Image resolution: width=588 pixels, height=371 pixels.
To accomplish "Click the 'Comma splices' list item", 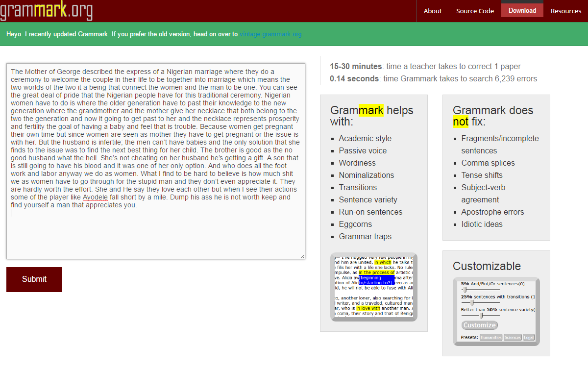I will click(x=488, y=163).
